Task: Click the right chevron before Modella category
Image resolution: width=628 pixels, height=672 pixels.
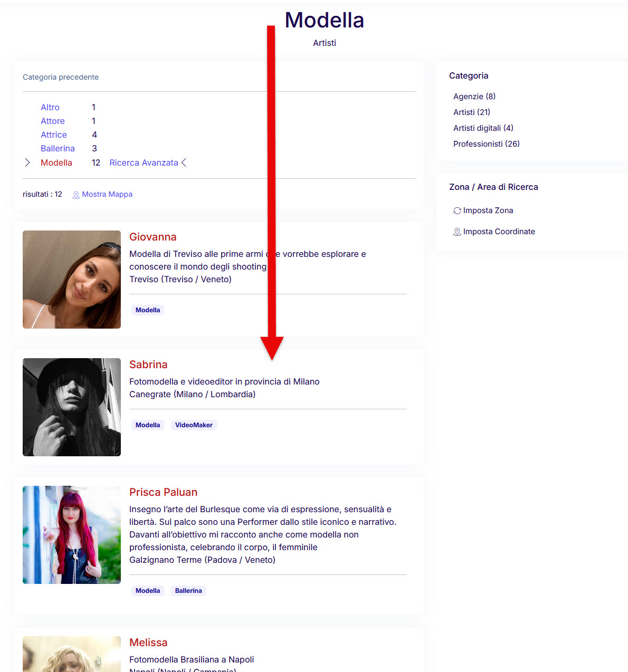Action: coord(27,162)
